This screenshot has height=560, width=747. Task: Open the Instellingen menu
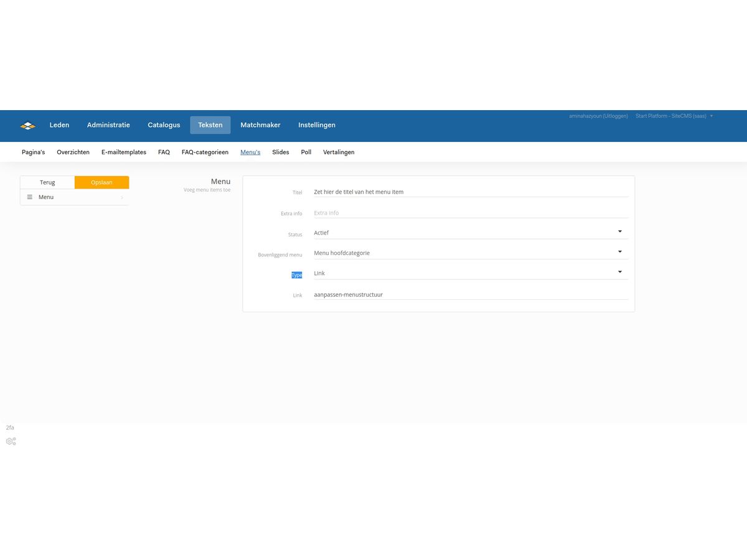(316, 125)
